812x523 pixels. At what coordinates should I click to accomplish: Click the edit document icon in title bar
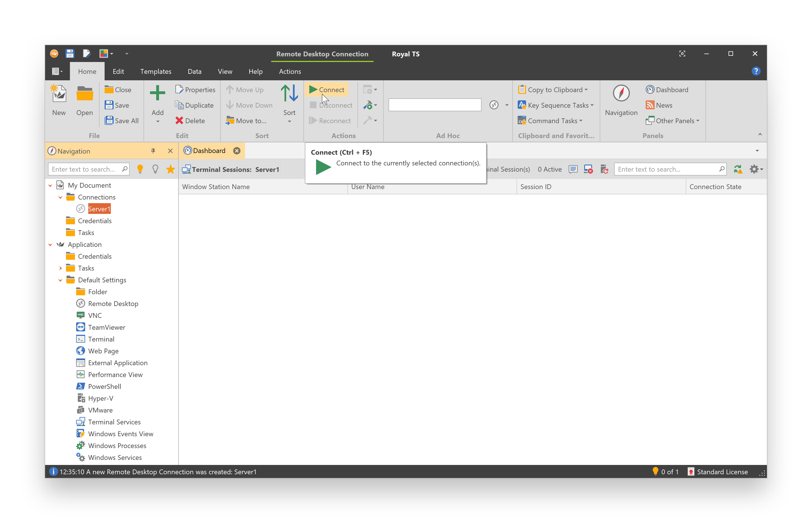pyautogui.click(x=87, y=54)
